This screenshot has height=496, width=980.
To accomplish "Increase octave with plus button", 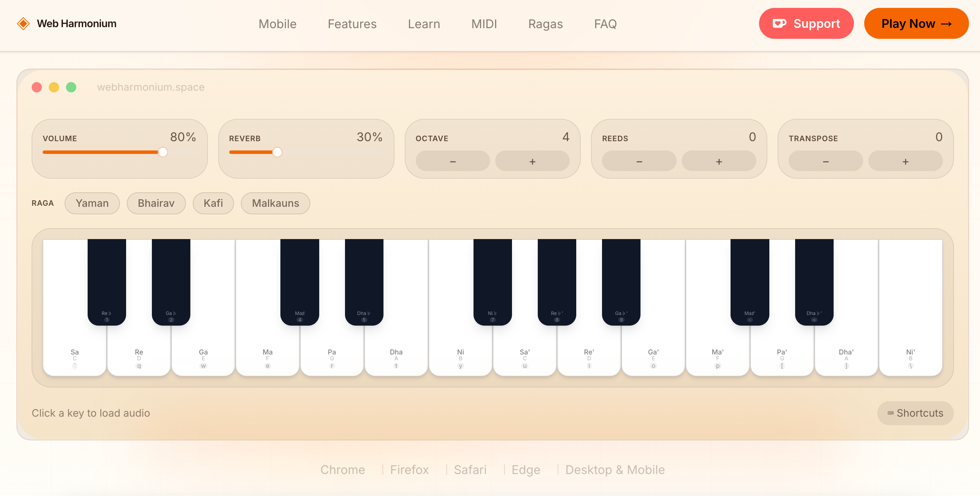I will point(532,161).
